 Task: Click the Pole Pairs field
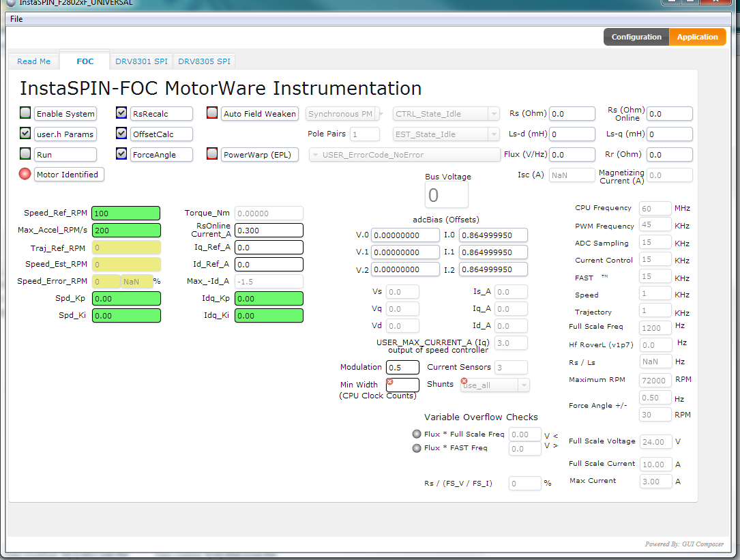(365, 134)
